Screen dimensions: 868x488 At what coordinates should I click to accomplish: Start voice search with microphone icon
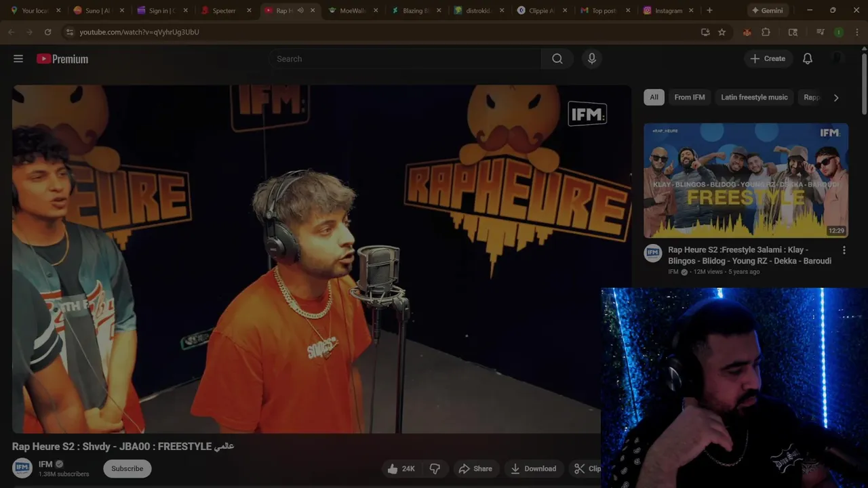pyautogui.click(x=592, y=59)
